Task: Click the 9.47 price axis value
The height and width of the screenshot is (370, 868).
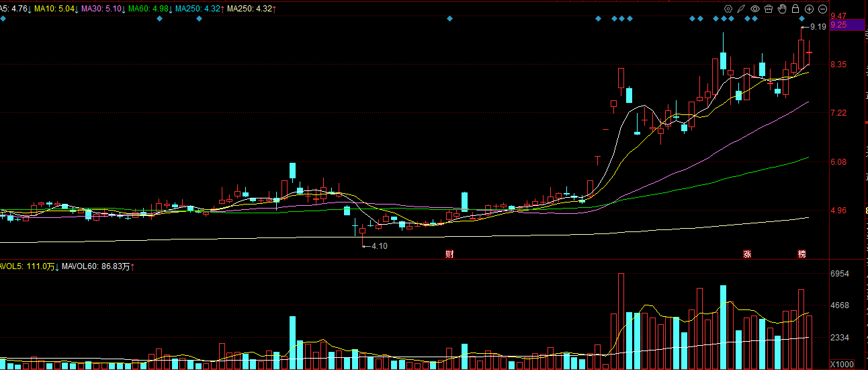Action: pos(838,15)
